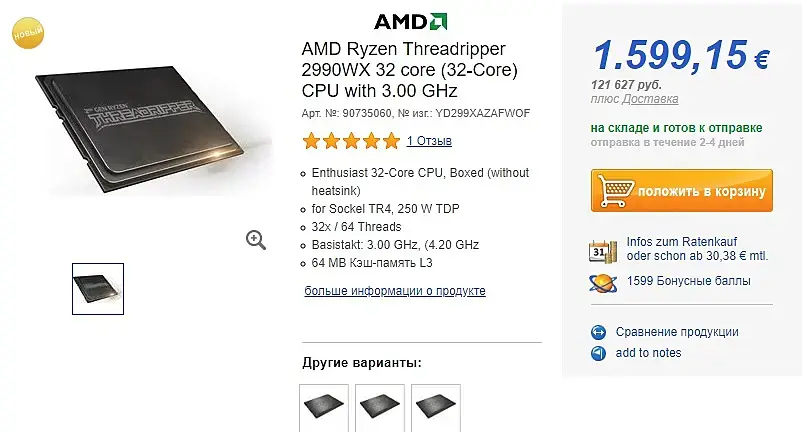This screenshot has width=802, height=432.
Task: Open the 'Доставка' shipping link
Action: [651, 99]
